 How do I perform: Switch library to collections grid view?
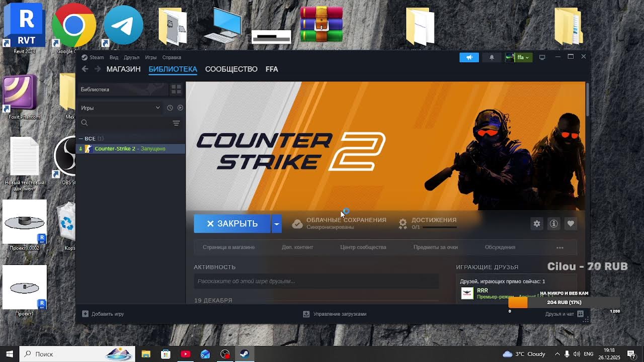point(176,89)
